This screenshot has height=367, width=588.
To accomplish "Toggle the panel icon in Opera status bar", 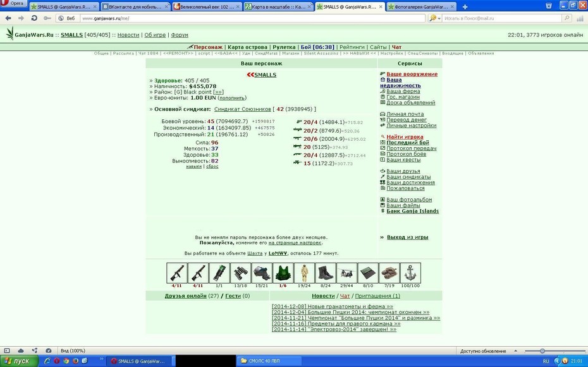I will tap(7, 351).
